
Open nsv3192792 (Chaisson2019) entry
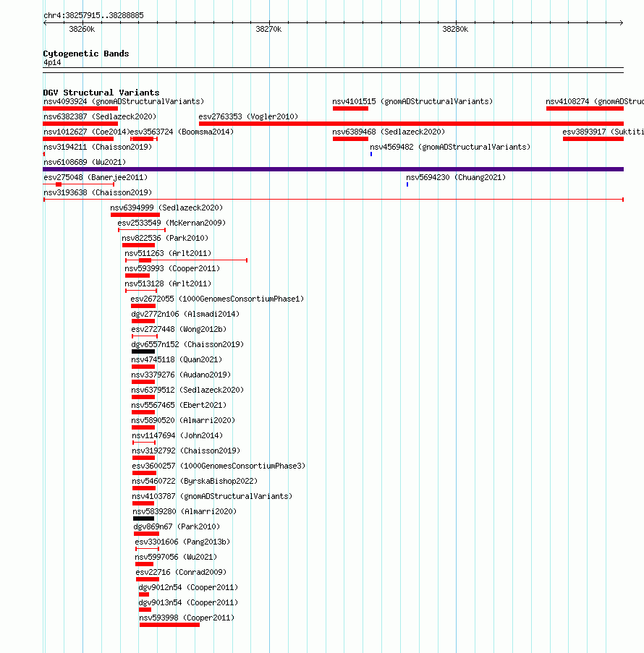pos(186,451)
